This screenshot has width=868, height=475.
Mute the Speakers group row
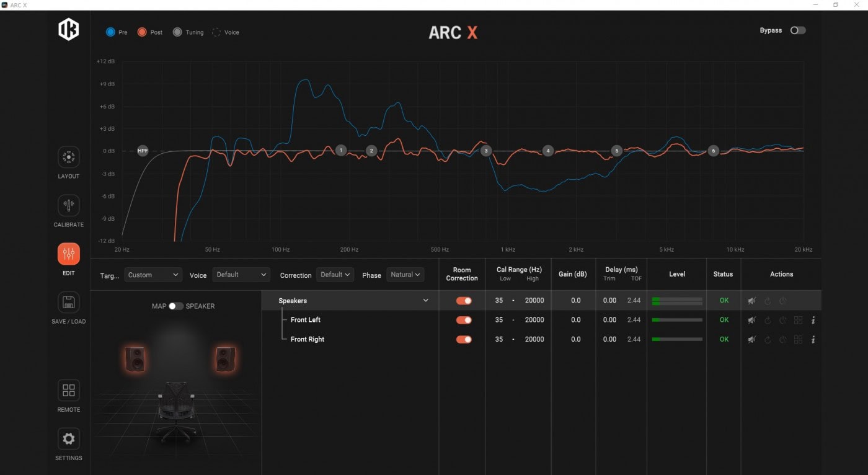(x=751, y=301)
